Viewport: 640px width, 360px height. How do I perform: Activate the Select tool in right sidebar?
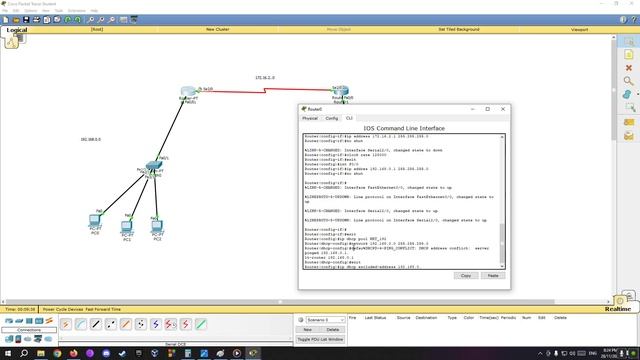(629, 42)
